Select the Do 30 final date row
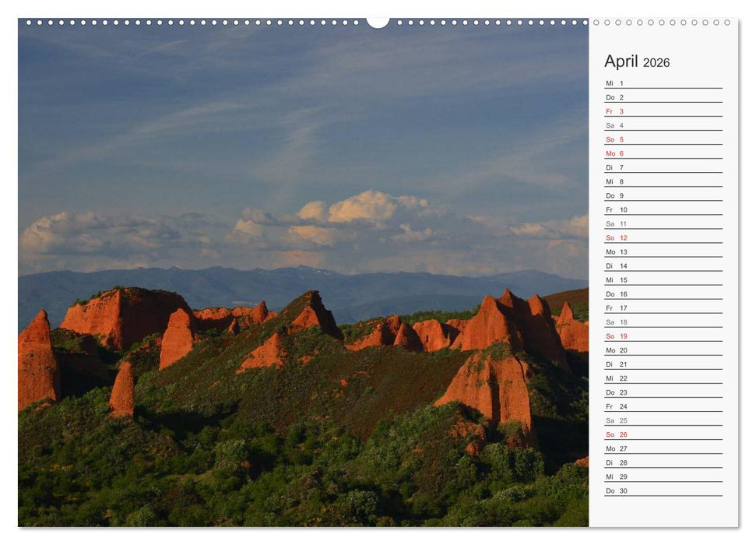The width and height of the screenshot is (756, 545). pyautogui.click(x=615, y=490)
